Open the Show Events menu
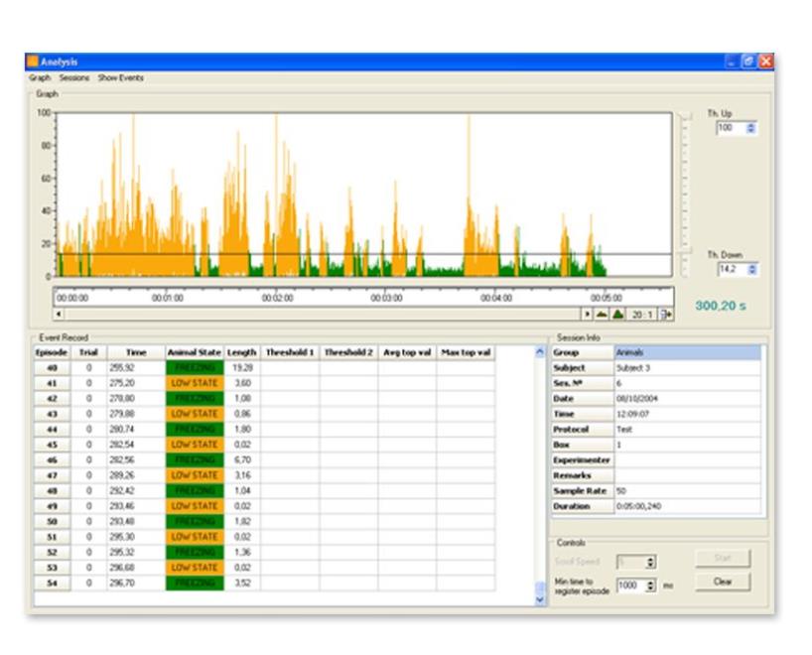The width and height of the screenshot is (812, 655). click(x=120, y=77)
